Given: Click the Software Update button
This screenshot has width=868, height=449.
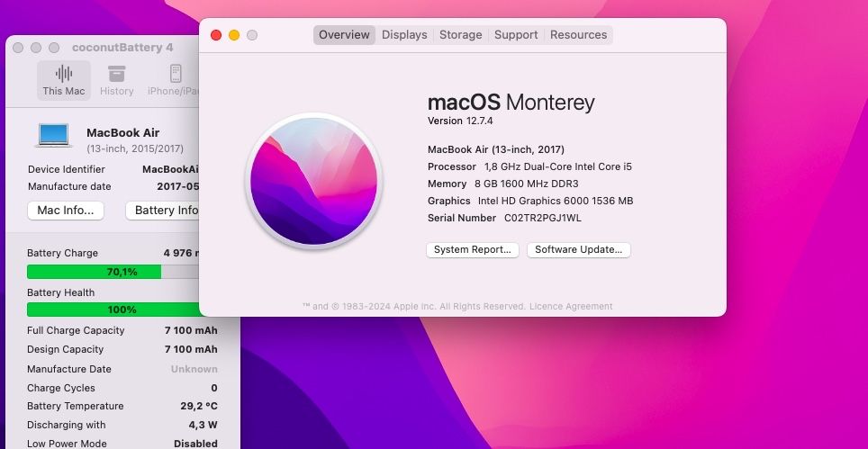Looking at the screenshot, I should click(578, 250).
